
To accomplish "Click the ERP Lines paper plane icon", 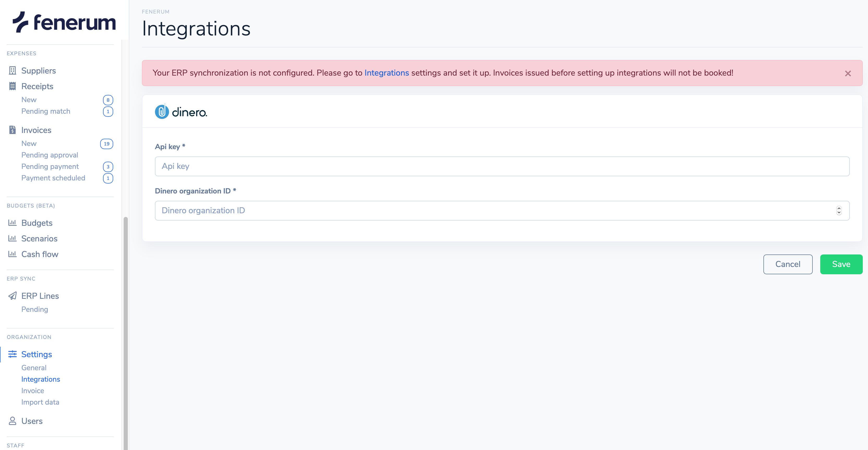I will click(13, 296).
